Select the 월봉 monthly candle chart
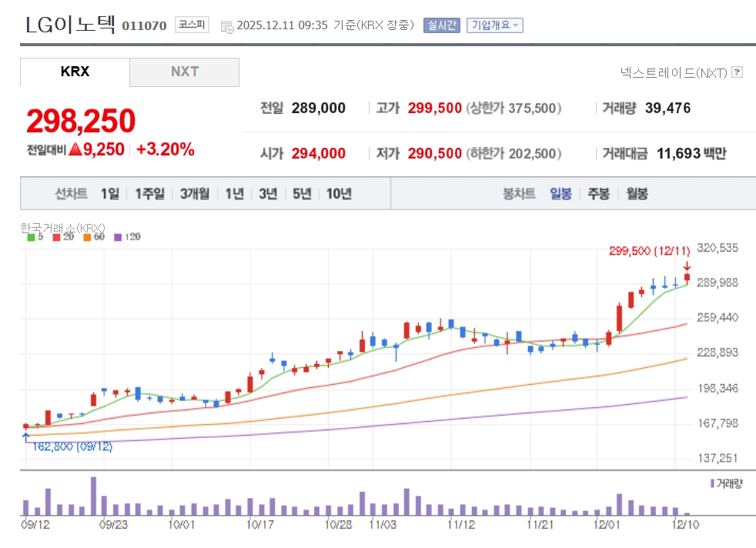Image resolution: width=756 pixels, height=548 pixels. 637,194
